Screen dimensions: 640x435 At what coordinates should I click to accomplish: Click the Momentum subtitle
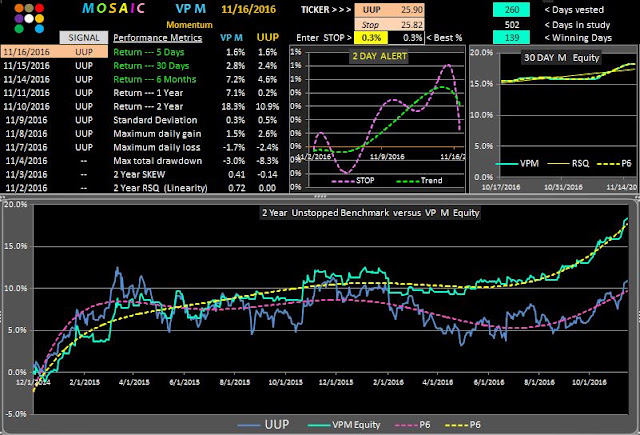pos(189,24)
